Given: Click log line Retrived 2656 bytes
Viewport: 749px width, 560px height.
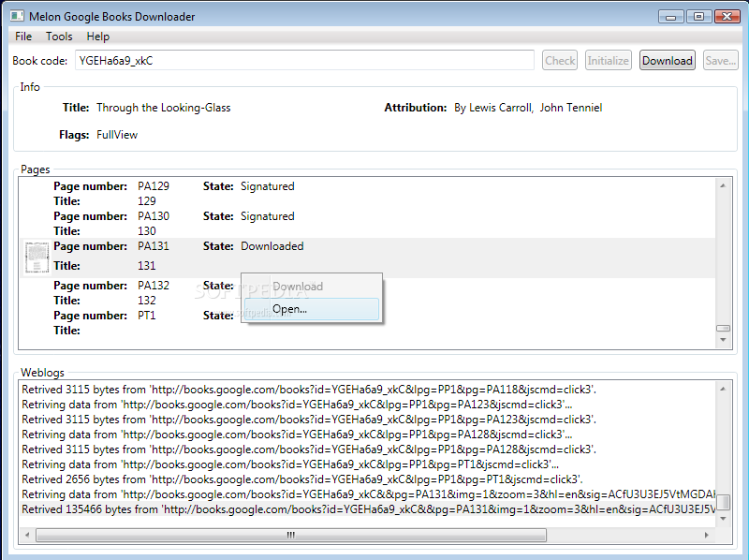Looking at the screenshot, I should [302, 479].
